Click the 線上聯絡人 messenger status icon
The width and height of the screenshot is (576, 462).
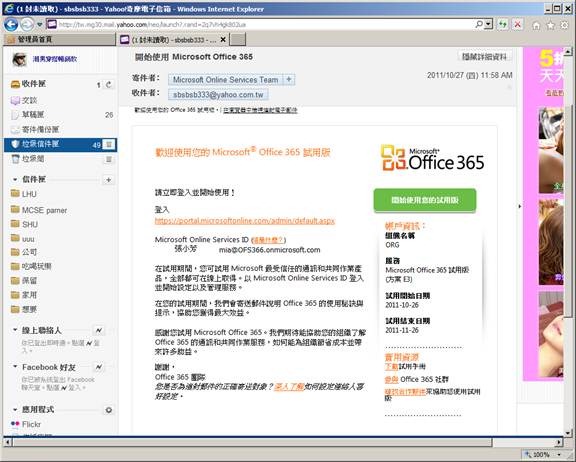click(x=99, y=331)
